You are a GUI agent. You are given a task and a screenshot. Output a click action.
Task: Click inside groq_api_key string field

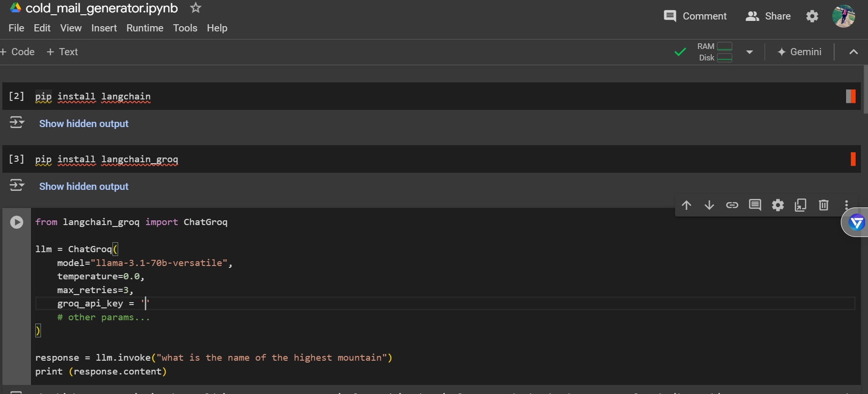tap(146, 304)
